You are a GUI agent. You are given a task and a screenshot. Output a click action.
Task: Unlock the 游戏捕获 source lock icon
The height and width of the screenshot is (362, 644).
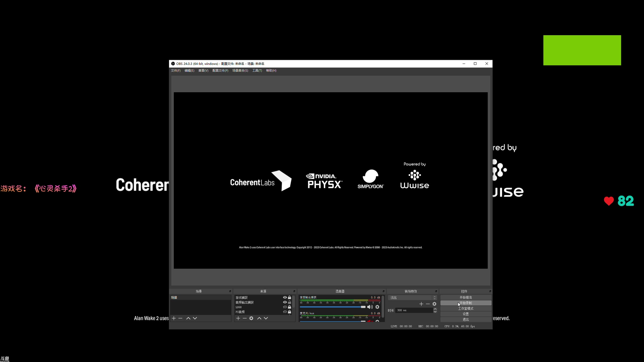(290, 297)
